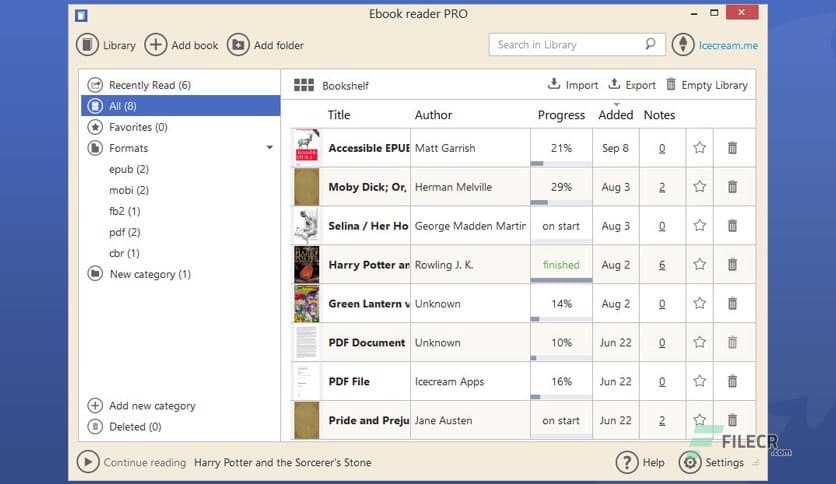836x484 pixels.
Task: Filter by mobi (2) format
Action: click(x=128, y=190)
